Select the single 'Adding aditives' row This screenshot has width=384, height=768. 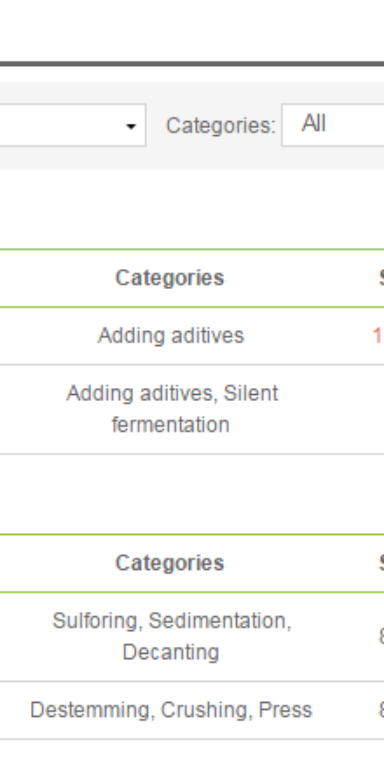[x=192, y=336]
